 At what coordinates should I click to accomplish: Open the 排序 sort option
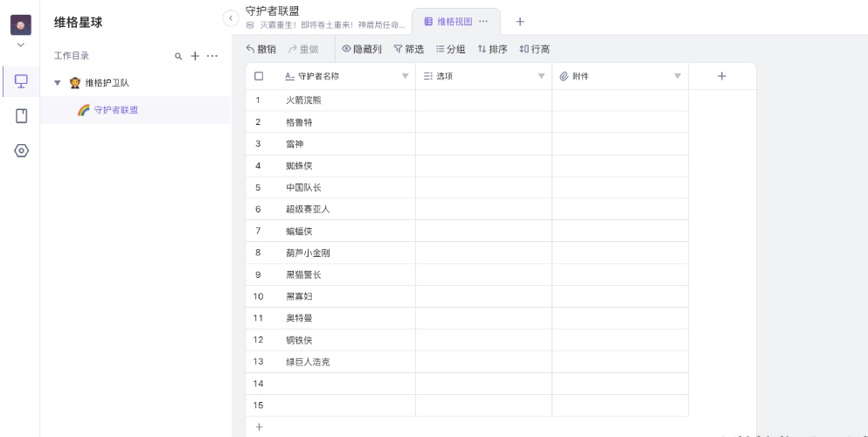492,49
